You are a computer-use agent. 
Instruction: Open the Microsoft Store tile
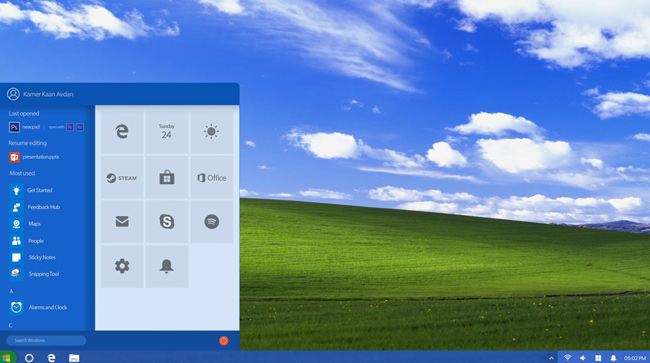coord(167,178)
